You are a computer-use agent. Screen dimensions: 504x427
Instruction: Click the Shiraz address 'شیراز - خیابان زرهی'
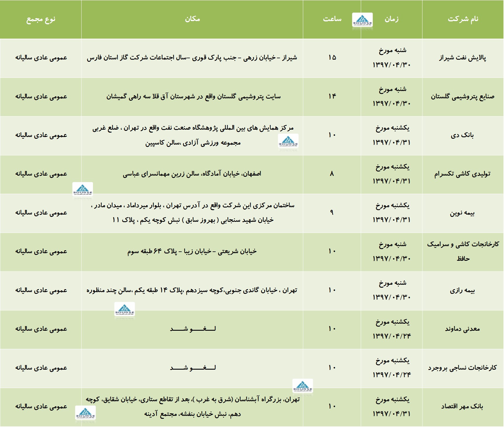tap(192, 58)
